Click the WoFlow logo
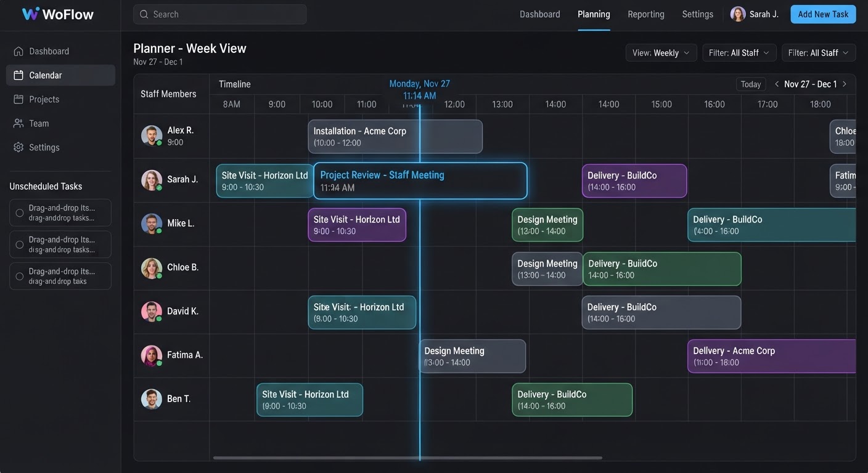 (57, 14)
